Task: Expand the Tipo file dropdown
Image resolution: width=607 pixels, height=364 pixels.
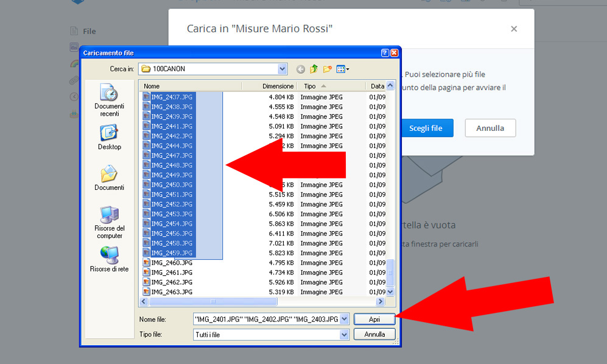Action: [x=345, y=334]
